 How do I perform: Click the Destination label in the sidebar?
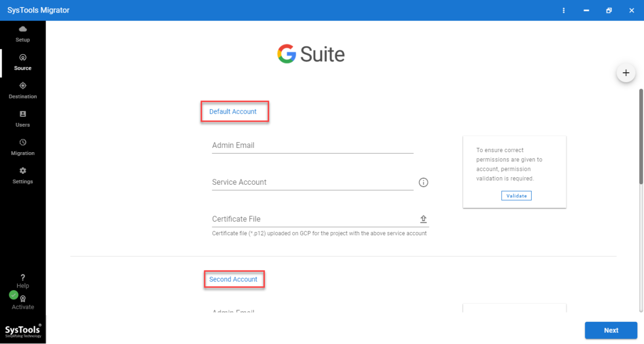click(23, 97)
